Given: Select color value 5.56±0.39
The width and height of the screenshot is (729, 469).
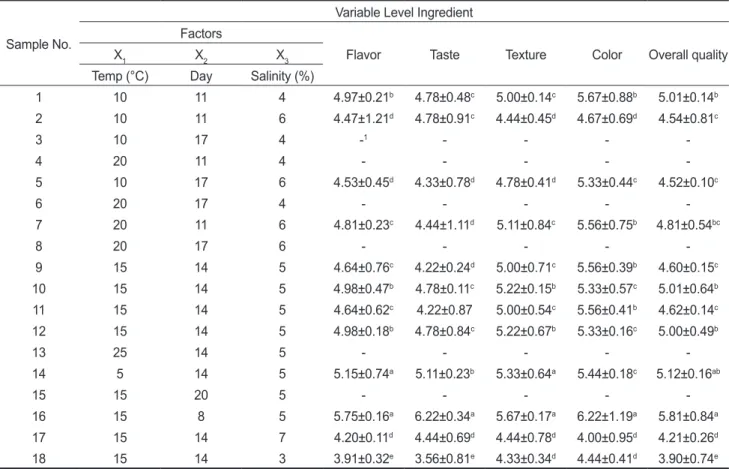Looking at the screenshot, I should pos(607,267).
